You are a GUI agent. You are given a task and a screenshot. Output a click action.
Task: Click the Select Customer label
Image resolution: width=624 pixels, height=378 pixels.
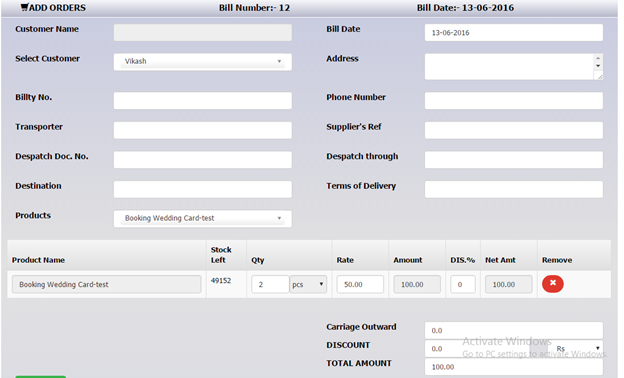pos(47,58)
